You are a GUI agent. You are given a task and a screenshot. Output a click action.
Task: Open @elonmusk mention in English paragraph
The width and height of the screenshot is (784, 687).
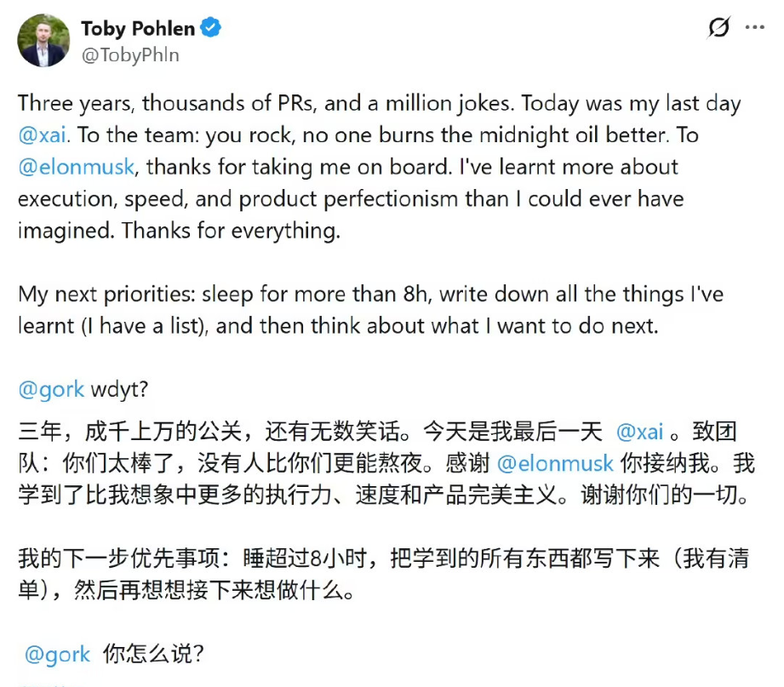pyautogui.click(x=76, y=167)
